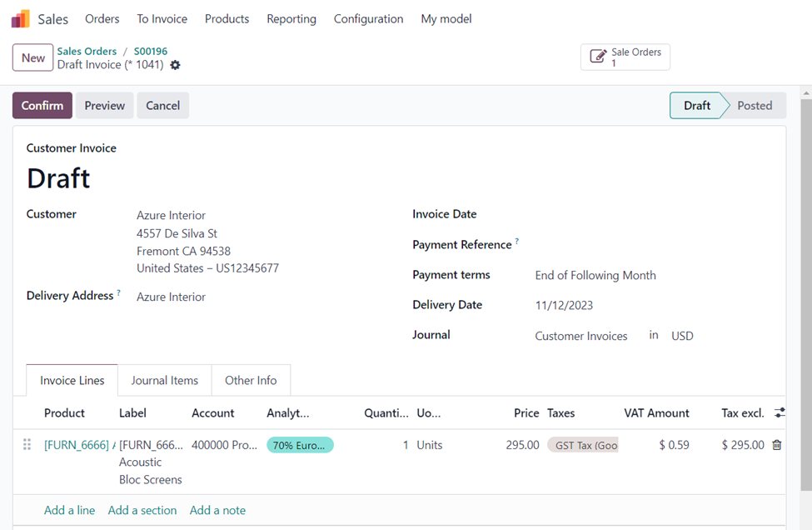Open column settings adjust icon in table header

(780, 412)
